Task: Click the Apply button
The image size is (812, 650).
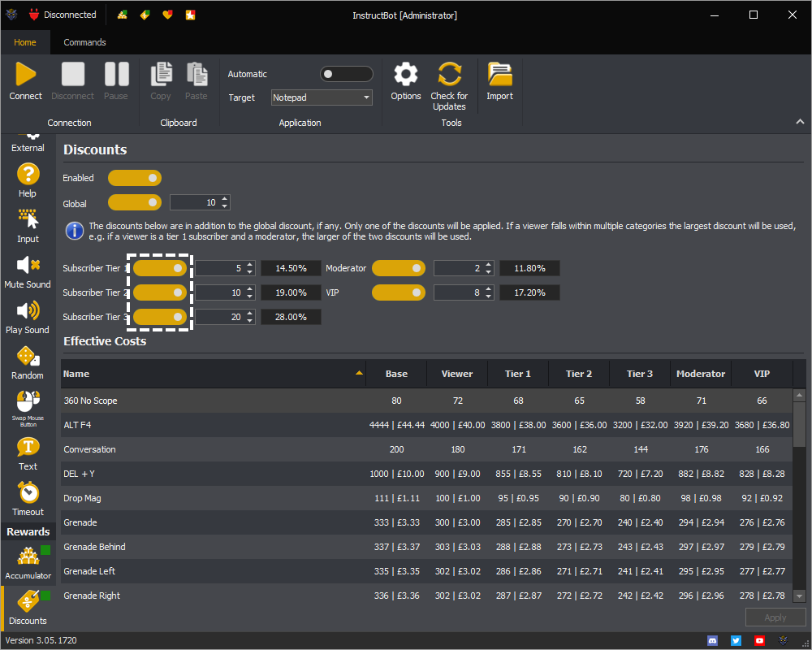Action: (775, 617)
